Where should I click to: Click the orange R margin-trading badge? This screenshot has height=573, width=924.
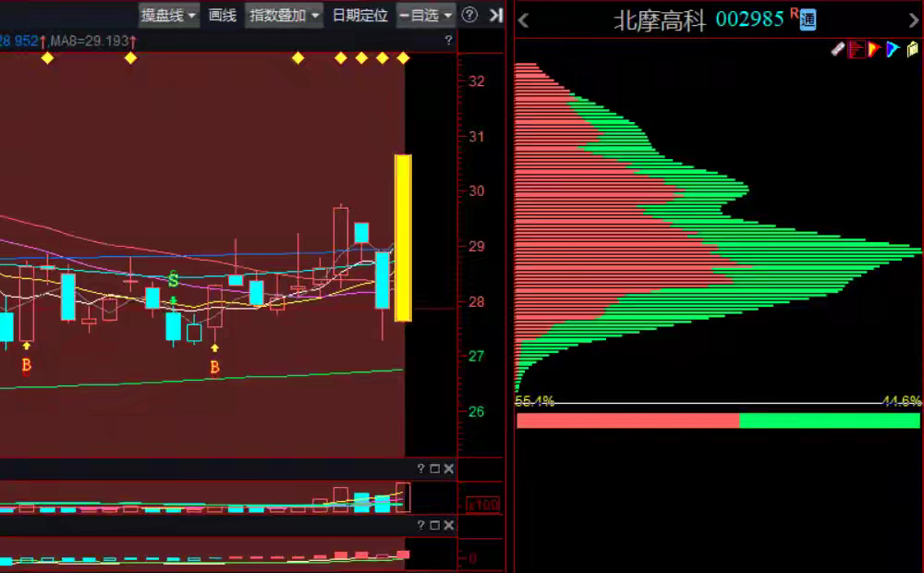[795, 13]
